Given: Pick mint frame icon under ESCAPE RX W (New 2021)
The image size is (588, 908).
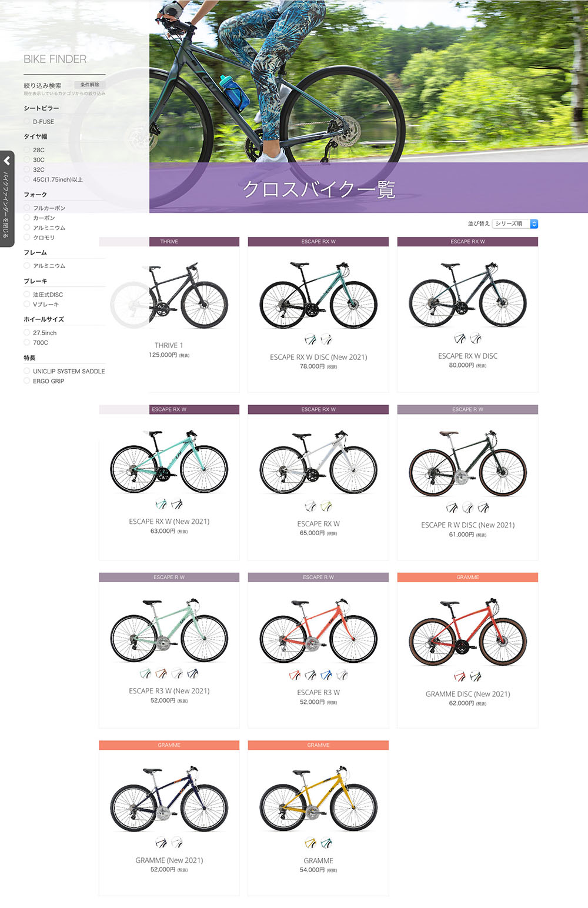Looking at the screenshot, I should (x=161, y=504).
